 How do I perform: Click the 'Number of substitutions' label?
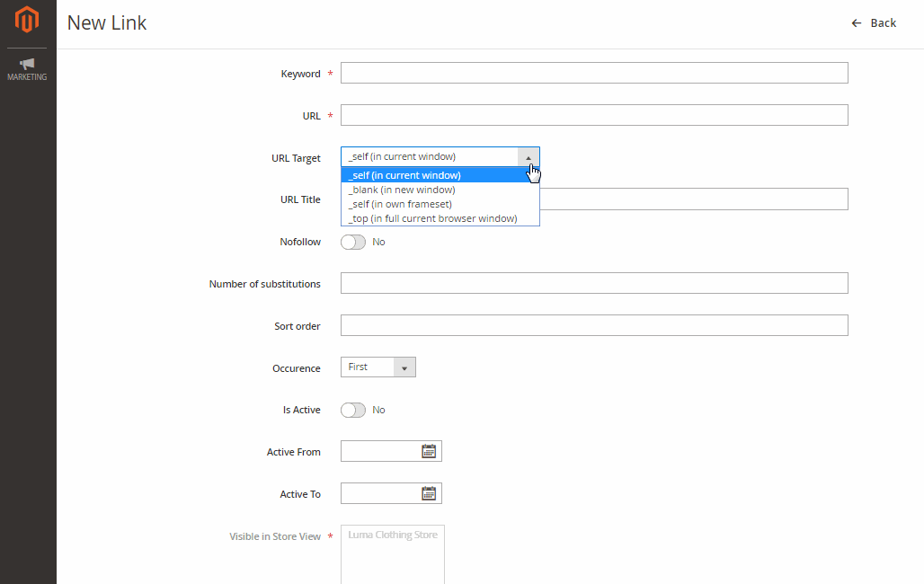coord(264,284)
